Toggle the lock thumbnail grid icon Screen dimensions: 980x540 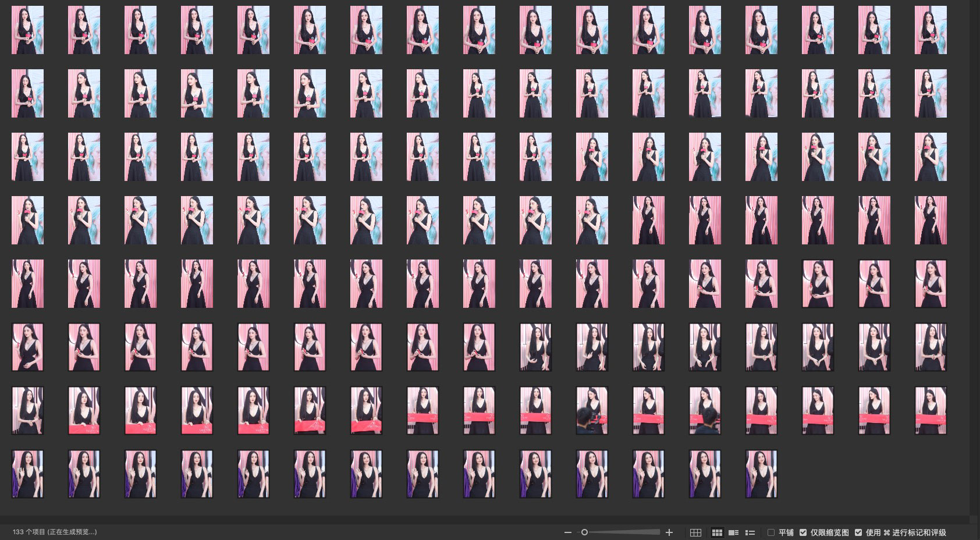coord(695,532)
